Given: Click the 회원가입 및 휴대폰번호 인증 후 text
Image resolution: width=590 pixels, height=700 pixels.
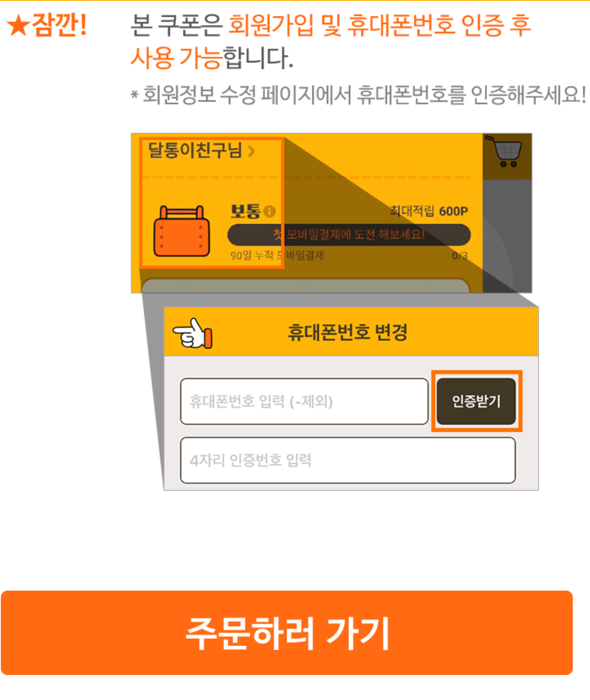Looking at the screenshot, I should tap(379, 25).
